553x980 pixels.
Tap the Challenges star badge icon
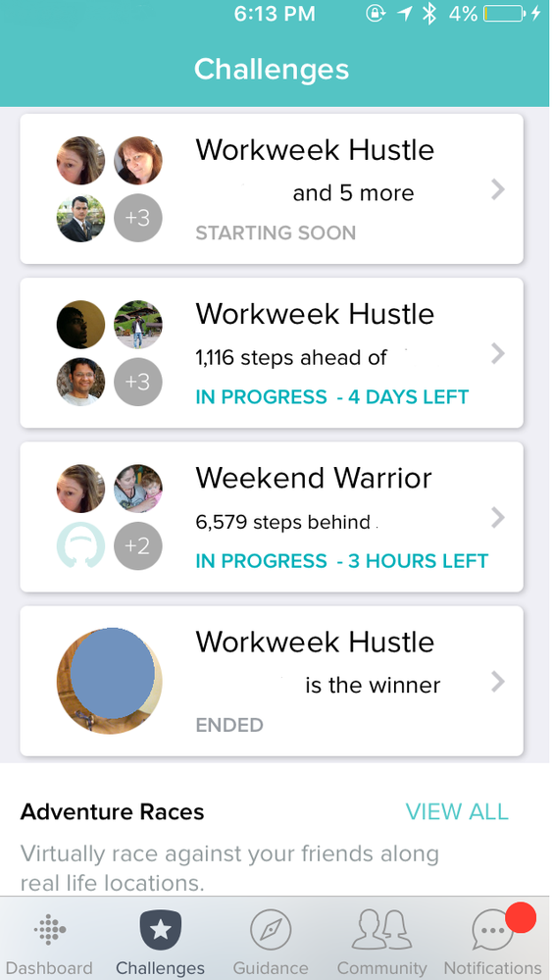pyautogui.click(x=161, y=930)
